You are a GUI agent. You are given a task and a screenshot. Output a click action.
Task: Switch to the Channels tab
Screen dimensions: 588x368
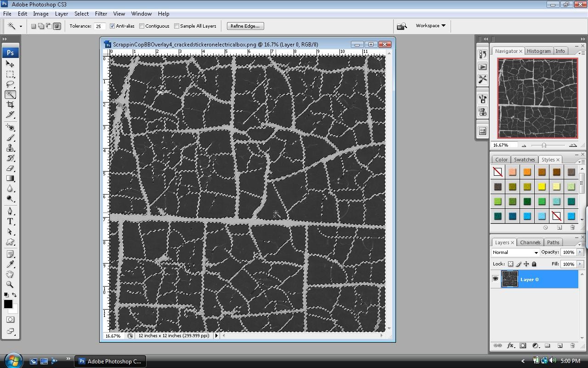click(x=530, y=242)
